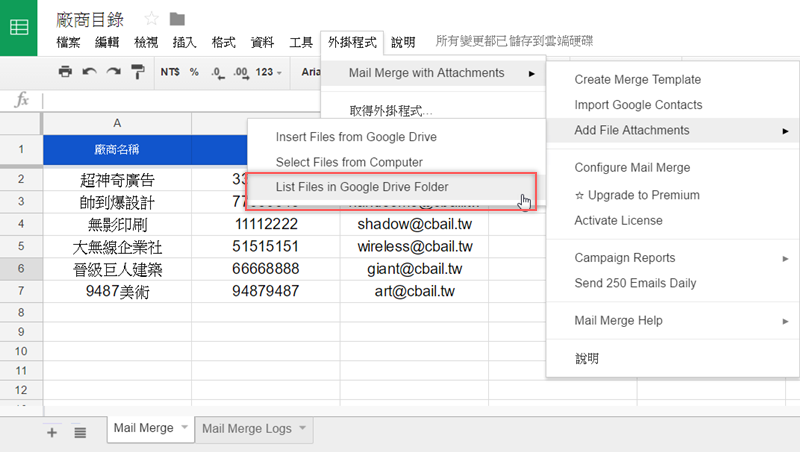Decrease decimal places
The height and width of the screenshot is (452, 800).
pyautogui.click(x=217, y=72)
